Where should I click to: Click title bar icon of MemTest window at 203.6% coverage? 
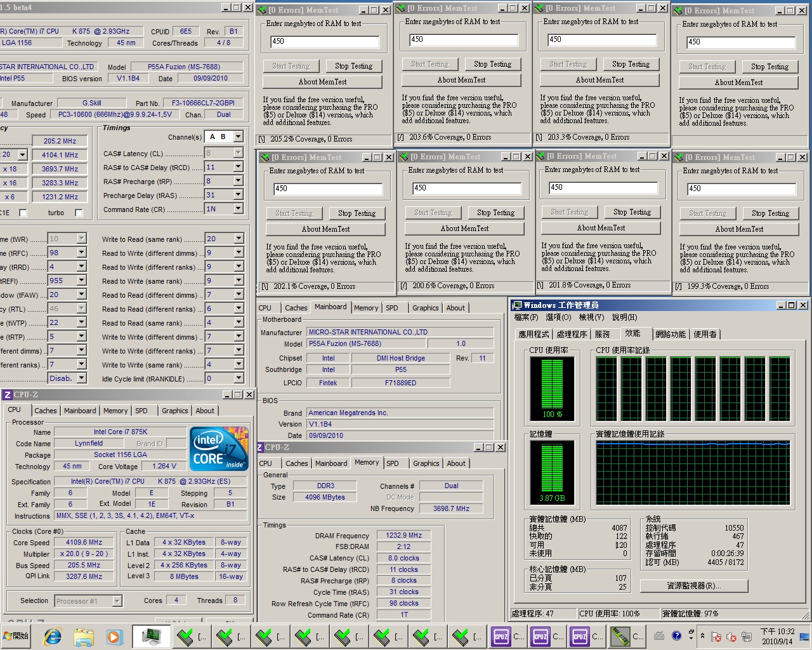(x=400, y=8)
